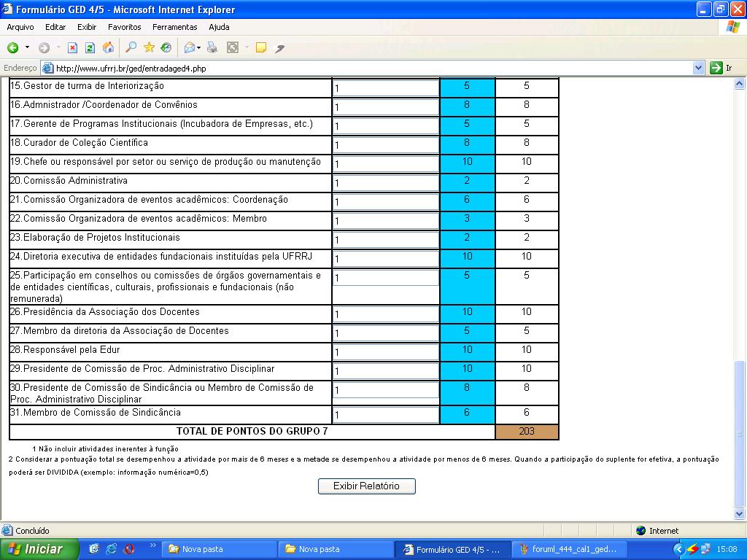Expand hidden quick launch icons chevron
The height and width of the screenshot is (560, 747).
(152, 545)
